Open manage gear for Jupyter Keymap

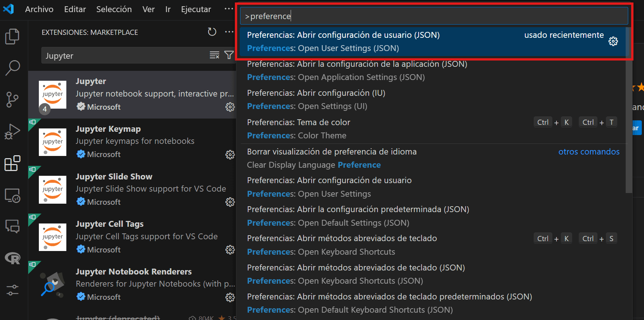(230, 154)
